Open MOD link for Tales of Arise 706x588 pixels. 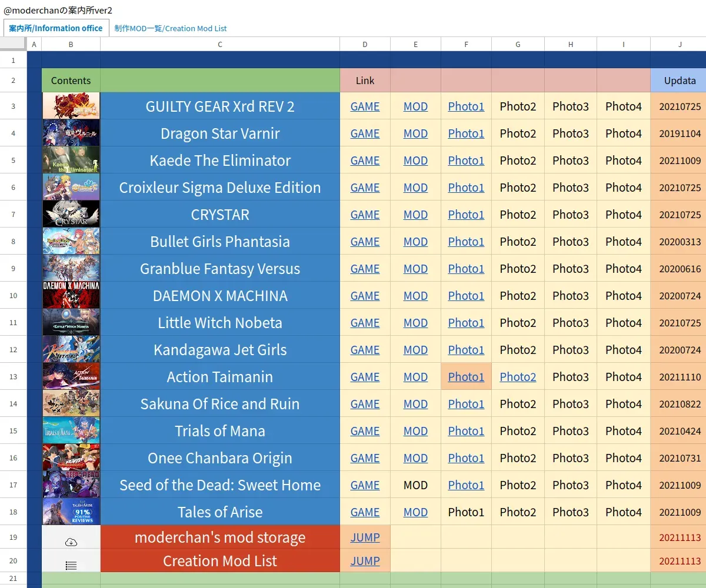[415, 512]
